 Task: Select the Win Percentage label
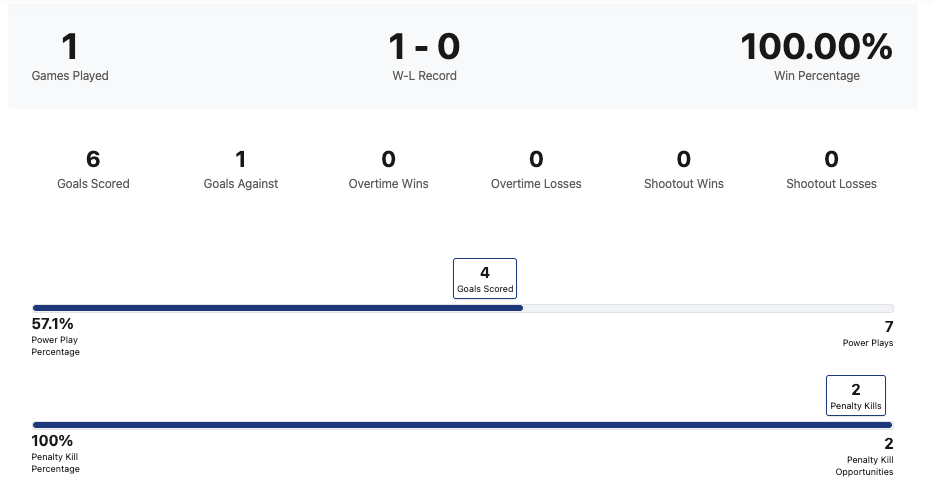(x=816, y=75)
